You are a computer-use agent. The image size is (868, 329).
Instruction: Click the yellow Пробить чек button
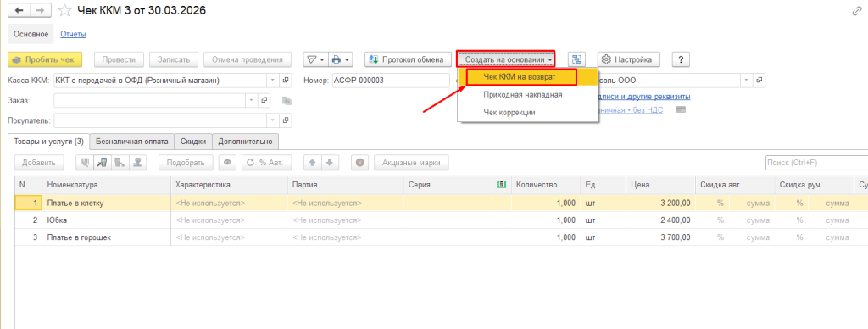click(x=45, y=59)
